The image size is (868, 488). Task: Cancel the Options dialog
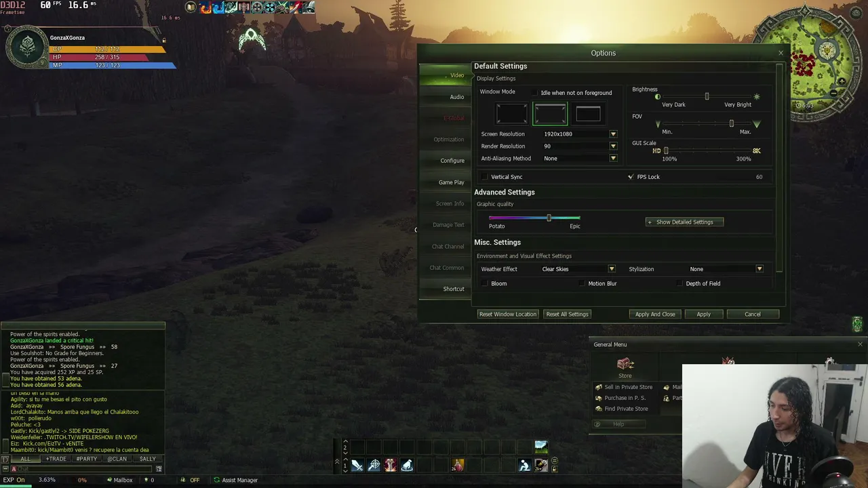click(753, 314)
